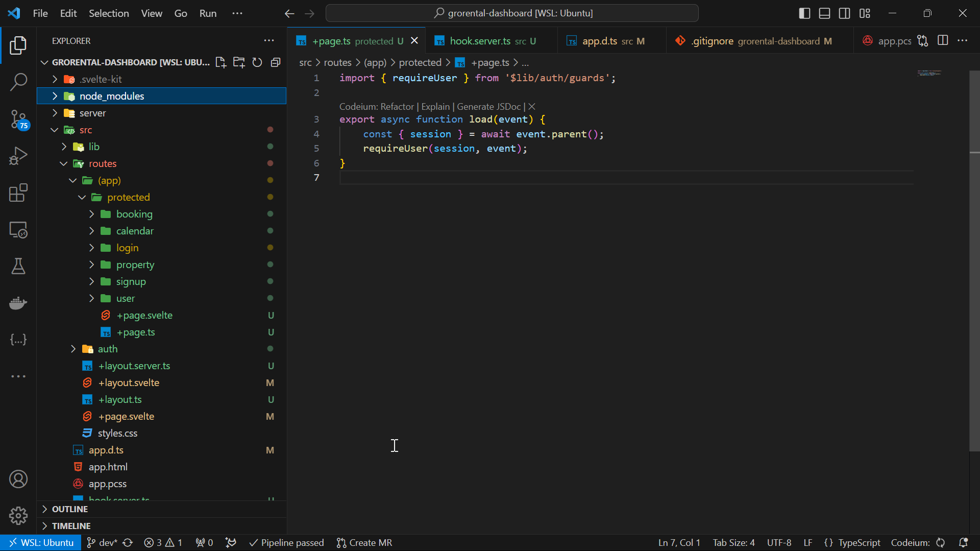Toggle the secondary side bar
The height and width of the screenshot is (551, 980).
(x=845, y=13)
